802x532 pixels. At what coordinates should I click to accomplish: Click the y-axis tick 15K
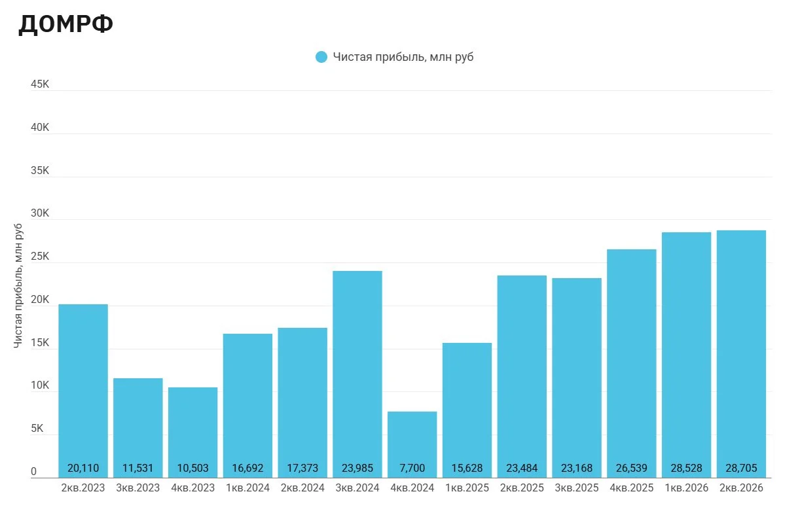(x=40, y=343)
